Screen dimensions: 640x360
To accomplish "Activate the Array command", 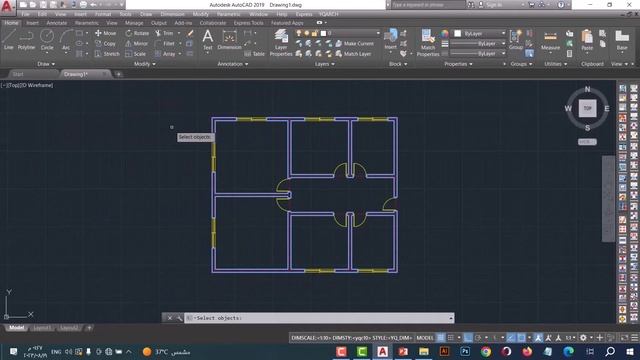I will coord(165,54).
